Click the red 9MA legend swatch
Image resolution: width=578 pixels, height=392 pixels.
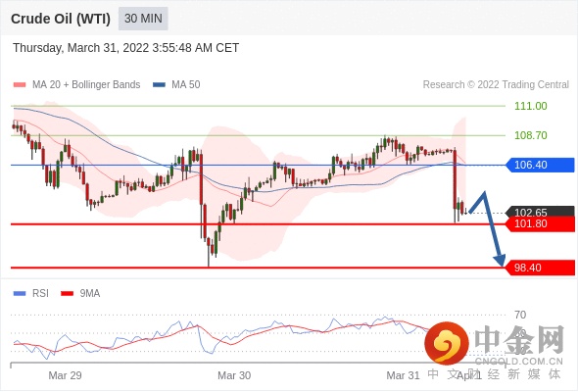pos(67,294)
